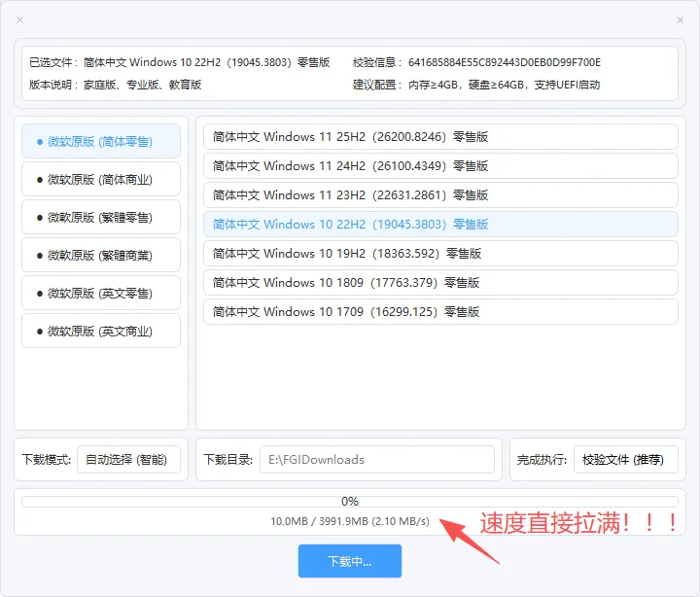Open 完成执行 dropdown showing 校验文件 (推荐)
The width and height of the screenshot is (700, 597).
pos(626,460)
